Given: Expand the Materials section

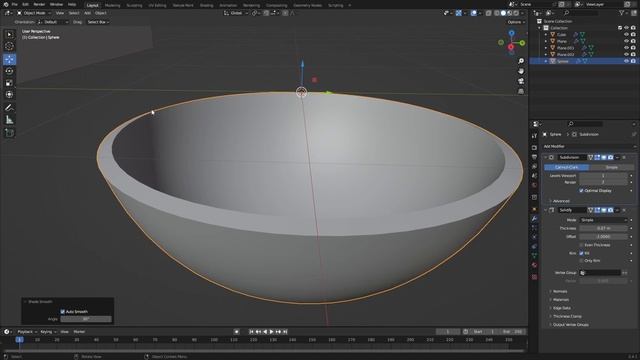Looking at the screenshot, I should (x=560, y=300).
